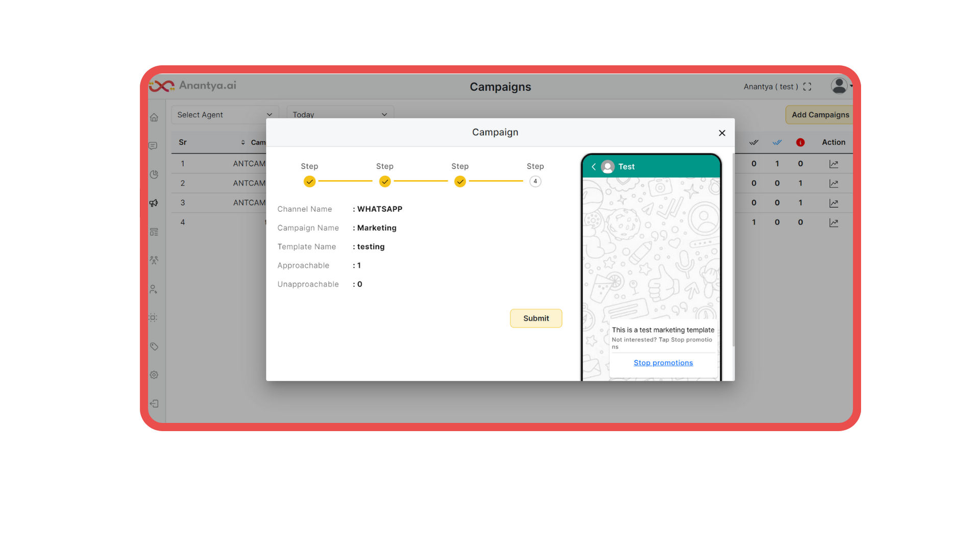Click the Unapproachable label
Viewport: 980px width, 551px height.
click(x=308, y=284)
